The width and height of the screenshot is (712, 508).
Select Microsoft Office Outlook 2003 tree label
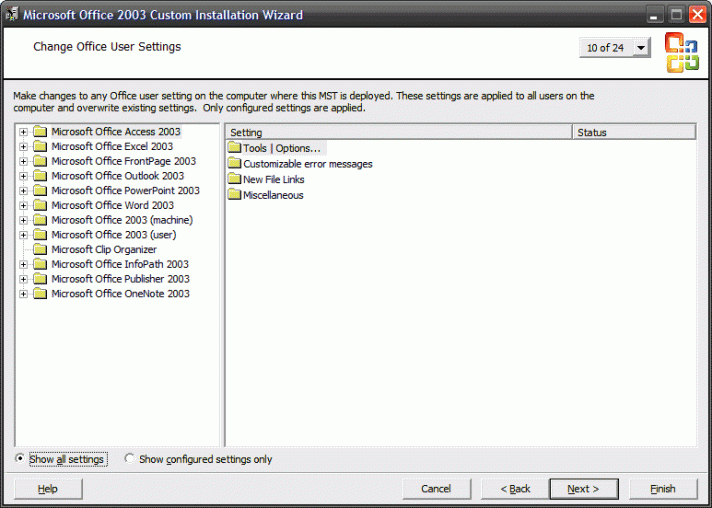point(118,176)
